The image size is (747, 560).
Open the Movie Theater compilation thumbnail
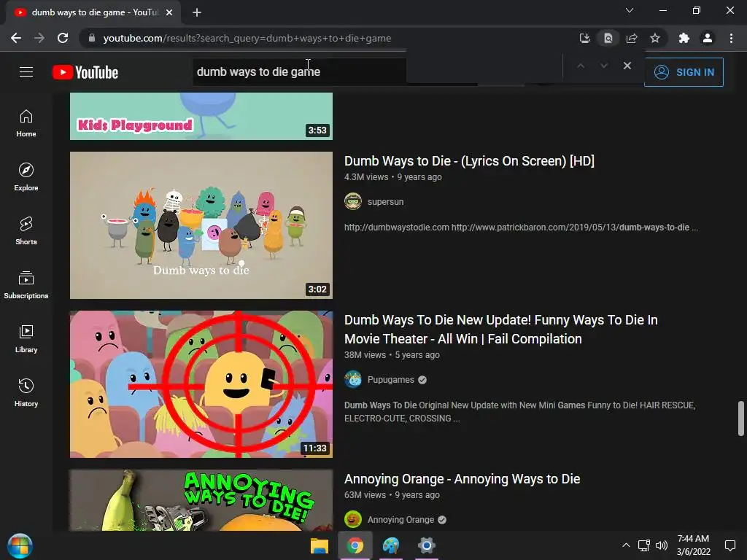(x=201, y=384)
